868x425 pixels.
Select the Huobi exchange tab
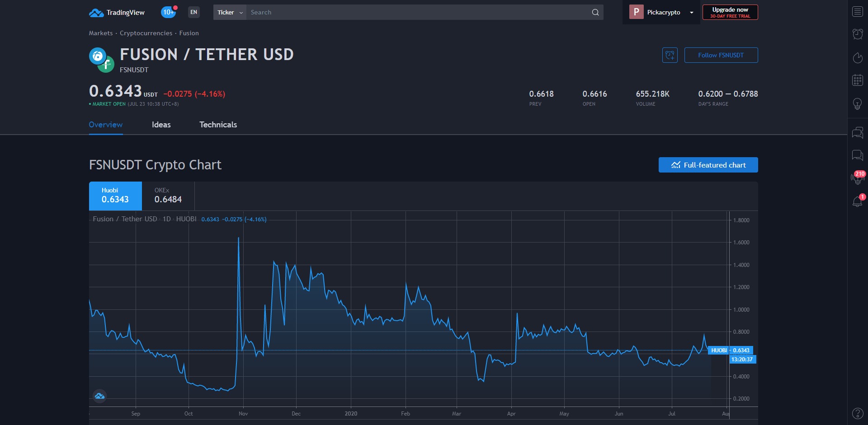click(115, 196)
